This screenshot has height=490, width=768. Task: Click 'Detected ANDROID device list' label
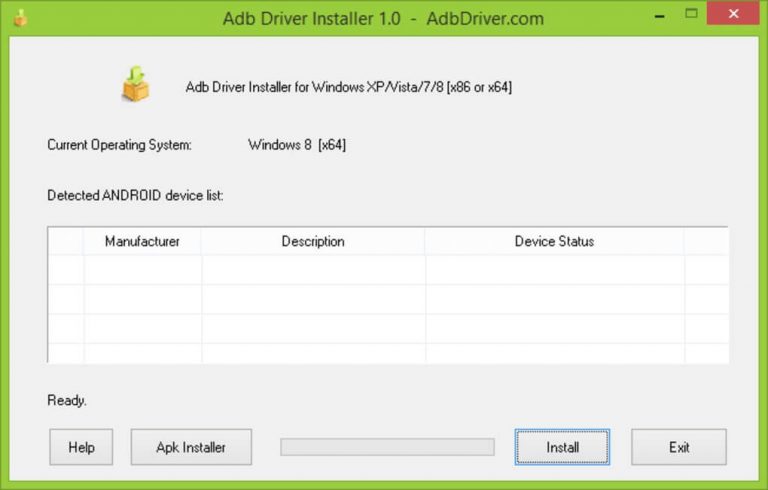135,195
